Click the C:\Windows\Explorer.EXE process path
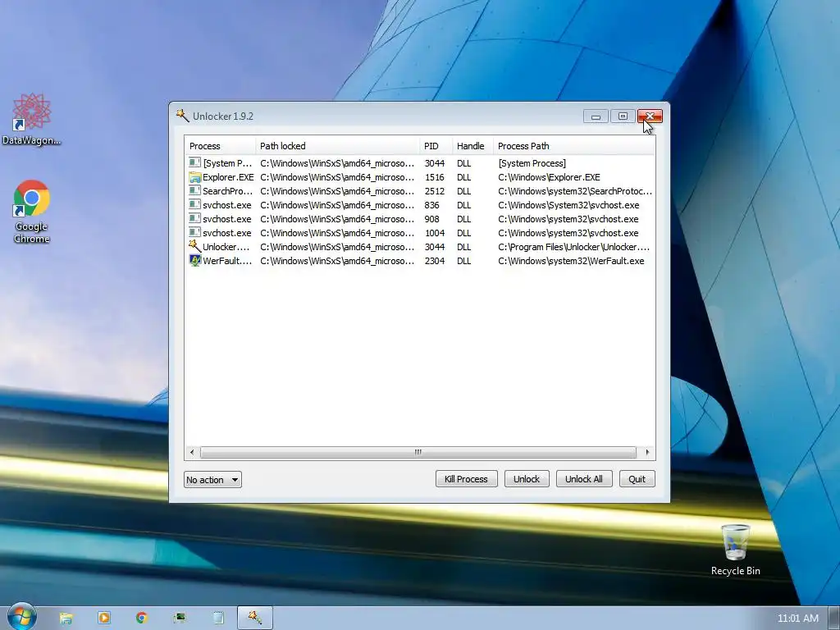 pyautogui.click(x=549, y=177)
